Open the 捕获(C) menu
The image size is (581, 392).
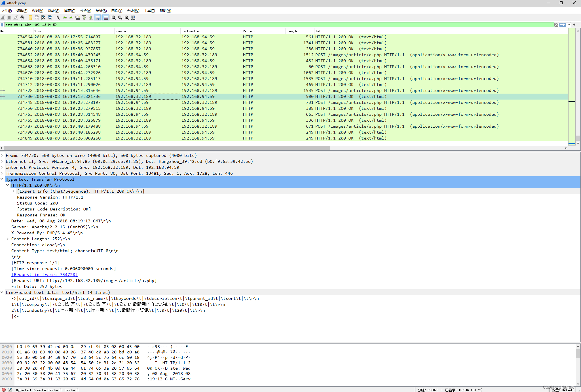[x=69, y=11]
